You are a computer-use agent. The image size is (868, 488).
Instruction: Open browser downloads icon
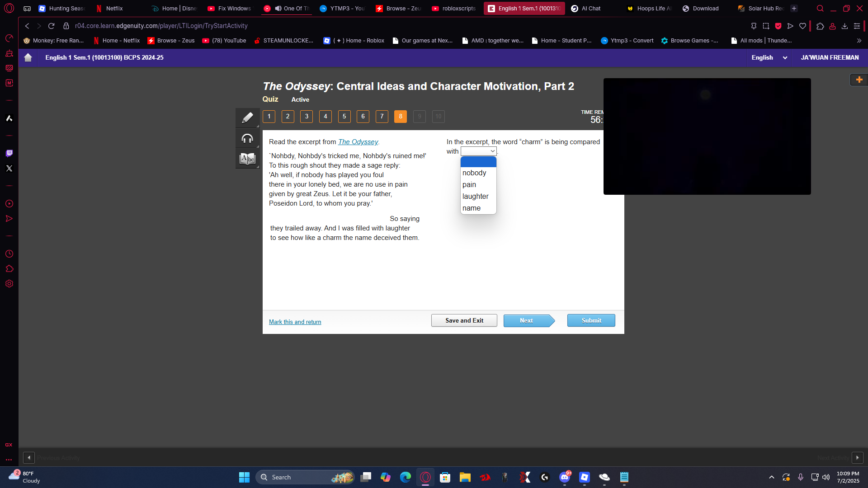coord(844,26)
